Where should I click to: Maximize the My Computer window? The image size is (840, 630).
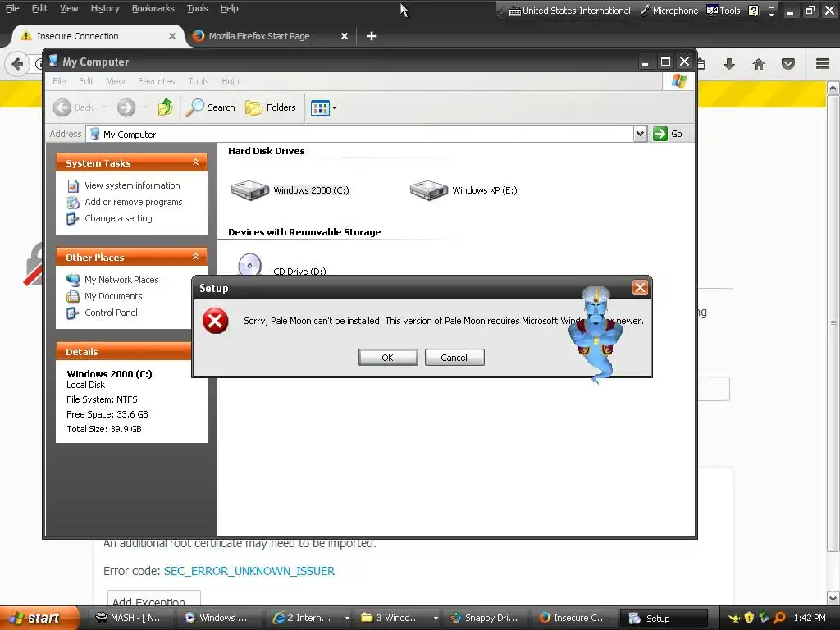pyautogui.click(x=665, y=62)
